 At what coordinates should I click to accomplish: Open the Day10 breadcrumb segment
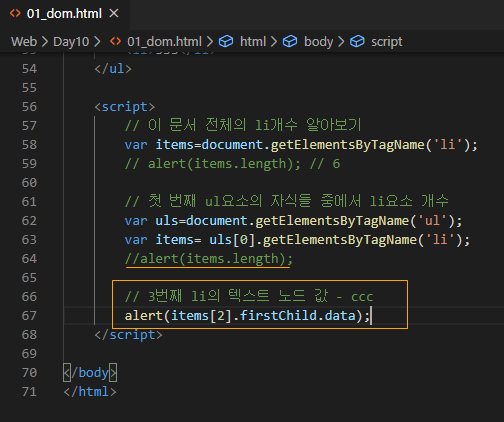point(71,42)
